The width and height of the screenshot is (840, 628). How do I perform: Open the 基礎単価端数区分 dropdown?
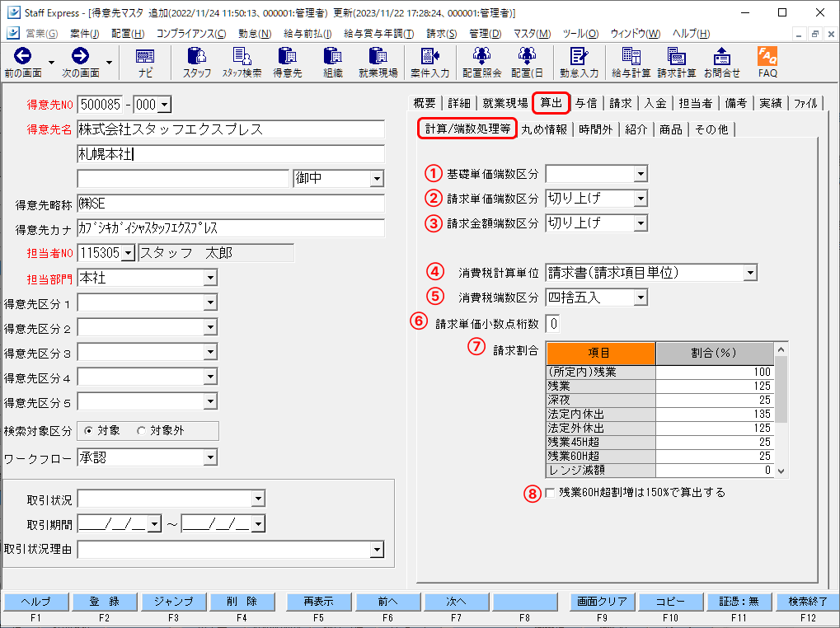641,173
